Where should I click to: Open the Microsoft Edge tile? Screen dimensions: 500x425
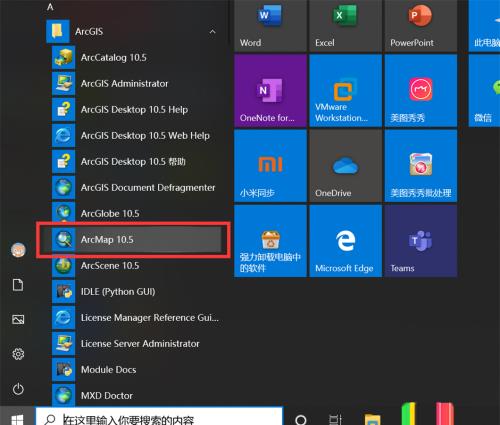(346, 241)
